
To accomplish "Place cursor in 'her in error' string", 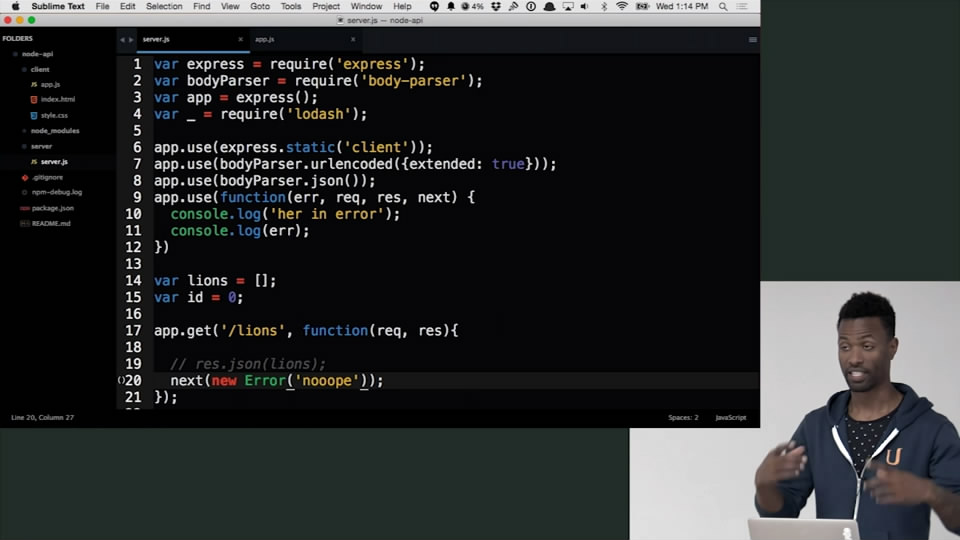I will (x=326, y=214).
